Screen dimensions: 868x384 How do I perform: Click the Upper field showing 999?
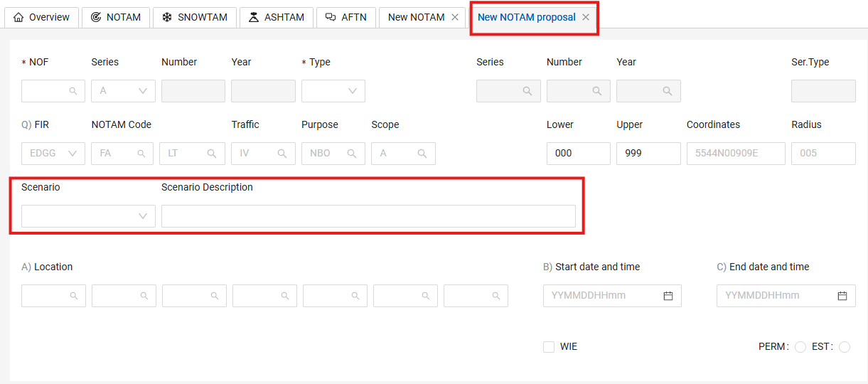(x=648, y=154)
